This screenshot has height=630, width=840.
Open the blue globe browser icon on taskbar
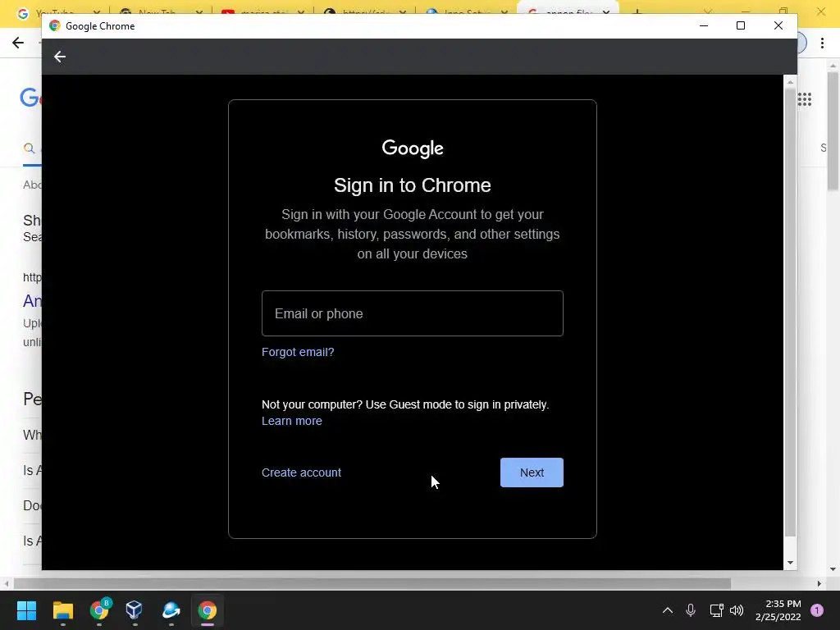[x=171, y=610]
